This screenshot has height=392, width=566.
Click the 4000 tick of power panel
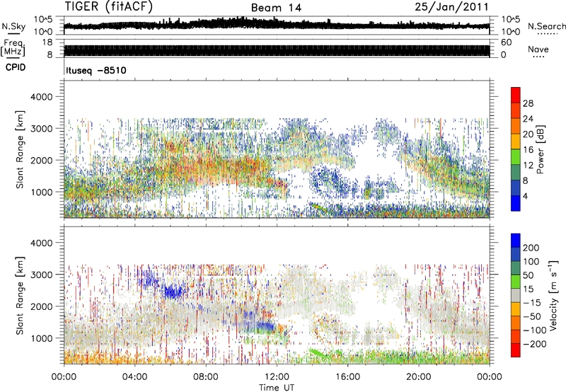(x=42, y=97)
